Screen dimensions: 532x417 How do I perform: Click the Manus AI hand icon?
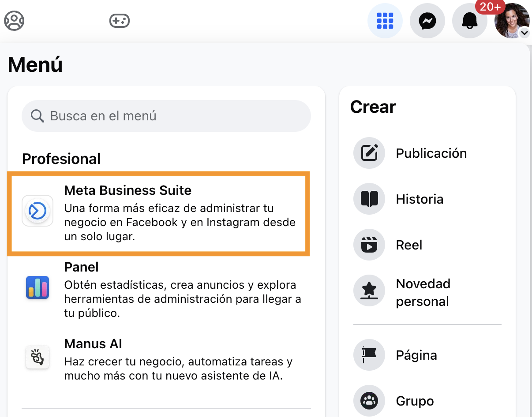(x=37, y=357)
